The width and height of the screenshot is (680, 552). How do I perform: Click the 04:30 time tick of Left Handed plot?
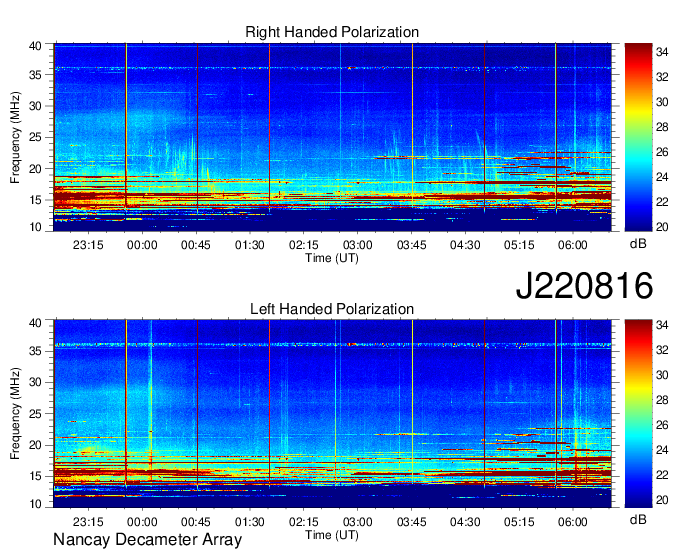click(x=465, y=522)
